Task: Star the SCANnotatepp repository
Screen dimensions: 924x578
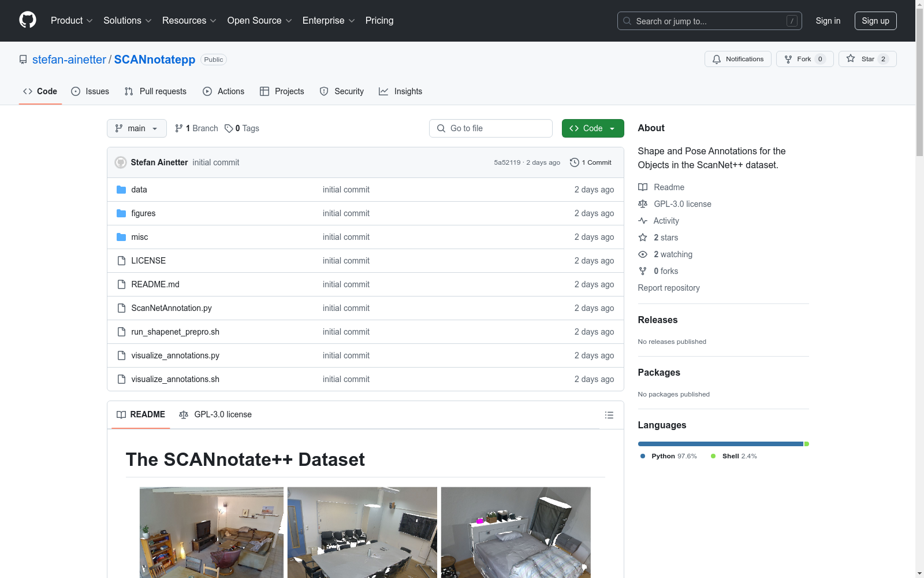Action: [867, 59]
